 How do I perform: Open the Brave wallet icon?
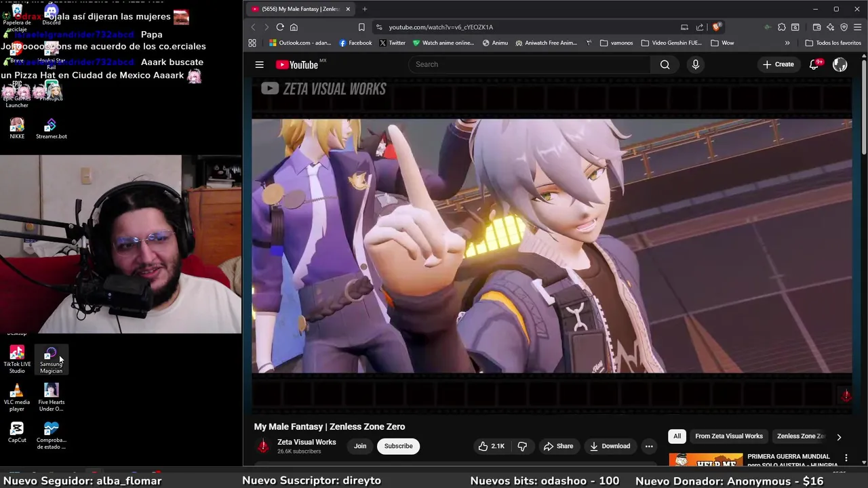pyautogui.click(x=816, y=27)
